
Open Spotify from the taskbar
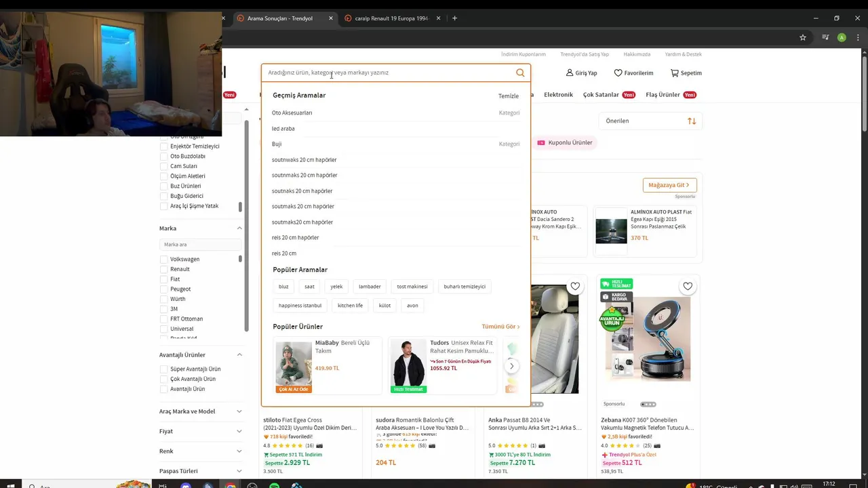click(x=274, y=485)
